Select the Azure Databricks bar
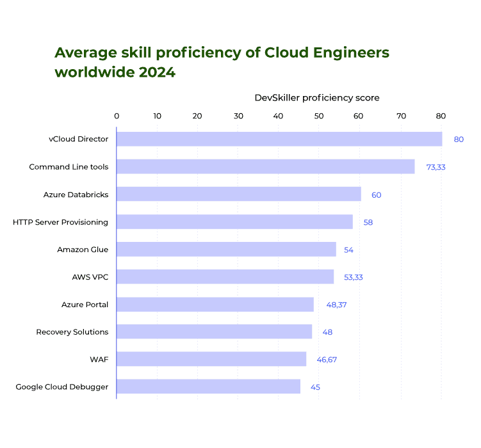This screenshot has height=448, width=481. [239, 194]
